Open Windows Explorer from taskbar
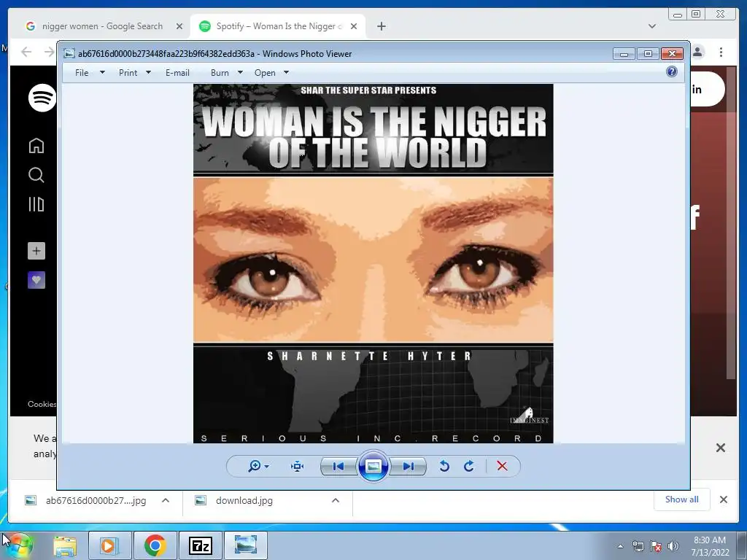The height and width of the screenshot is (560, 747). [65, 545]
